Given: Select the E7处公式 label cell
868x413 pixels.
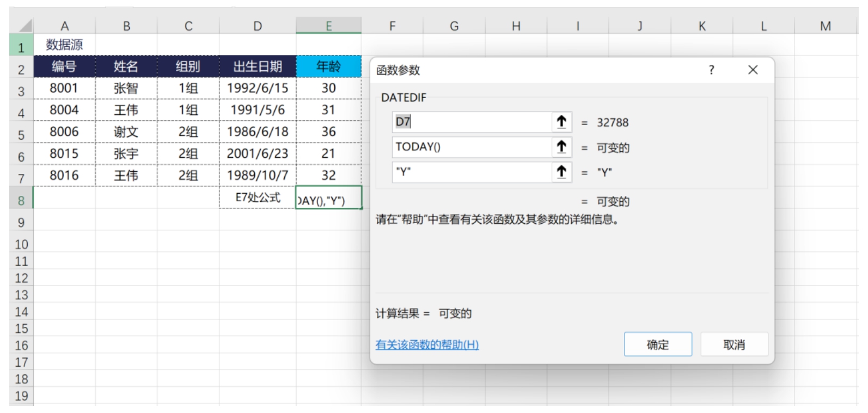Looking at the screenshot, I should point(258,198).
